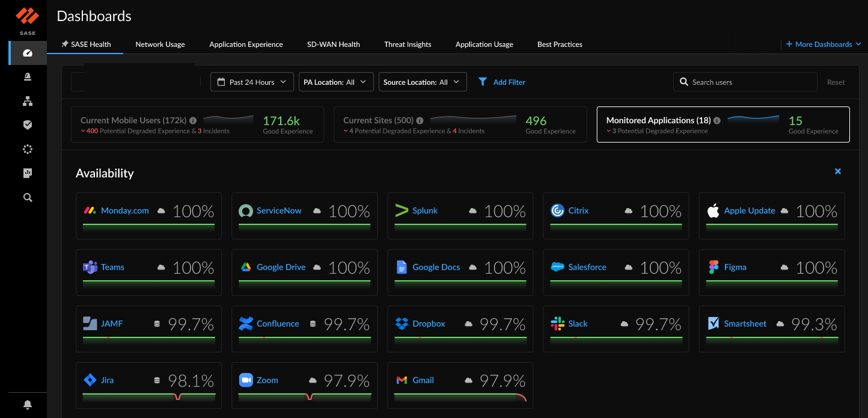Open the alerts bell icon in sidebar
This screenshot has width=868, height=418.
tap(27, 77)
